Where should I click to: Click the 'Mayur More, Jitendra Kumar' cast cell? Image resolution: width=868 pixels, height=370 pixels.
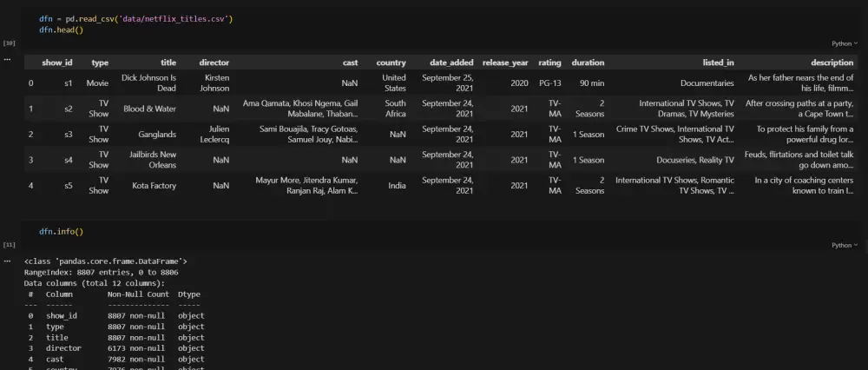tap(306, 186)
